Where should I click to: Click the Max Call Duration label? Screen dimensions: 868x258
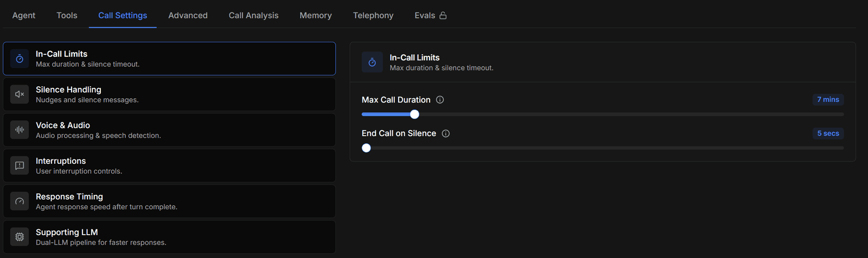coord(396,100)
